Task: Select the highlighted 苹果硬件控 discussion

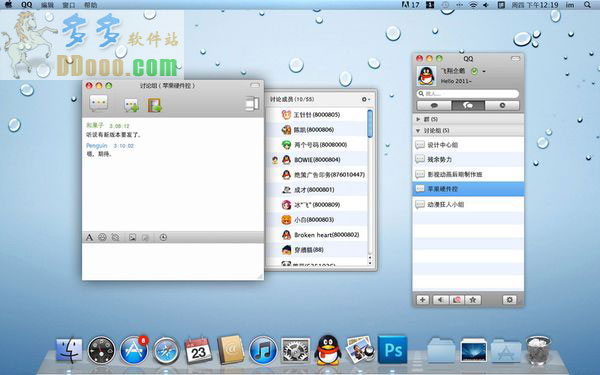Action: [x=468, y=189]
